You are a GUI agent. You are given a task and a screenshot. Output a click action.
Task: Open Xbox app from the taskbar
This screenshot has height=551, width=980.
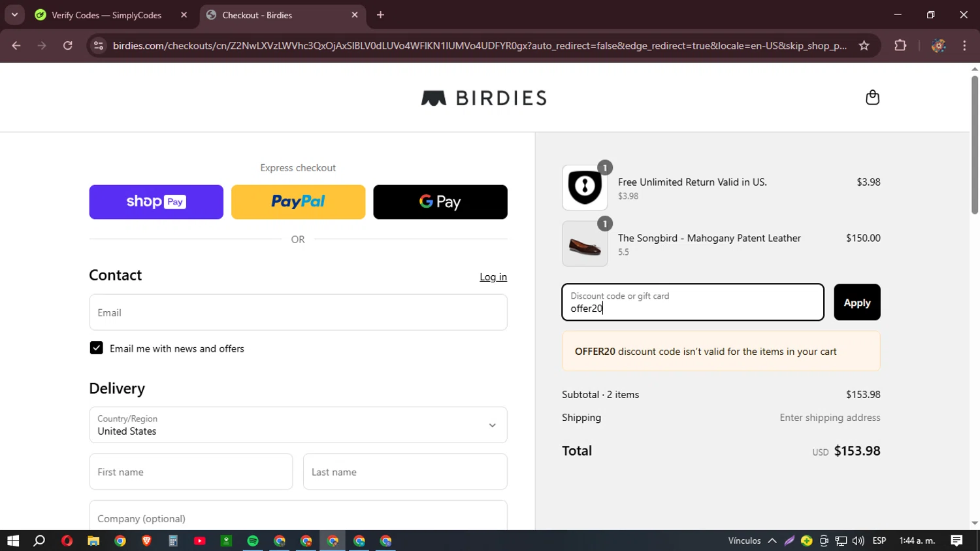coord(226,541)
